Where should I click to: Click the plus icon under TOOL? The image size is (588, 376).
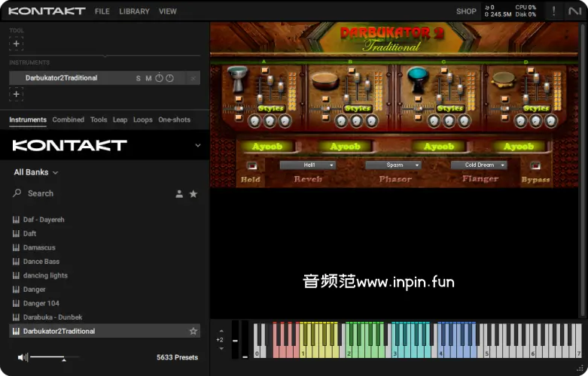16,44
